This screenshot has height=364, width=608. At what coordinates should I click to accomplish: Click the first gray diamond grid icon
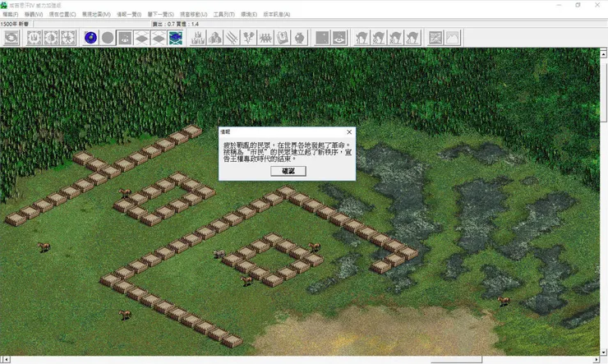click(142, 38)
